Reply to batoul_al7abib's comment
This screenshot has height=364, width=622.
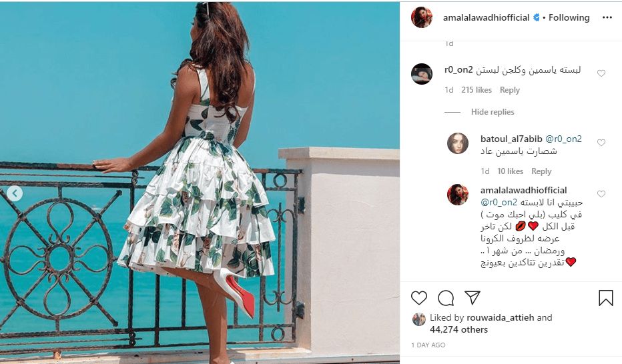(541, 171)
